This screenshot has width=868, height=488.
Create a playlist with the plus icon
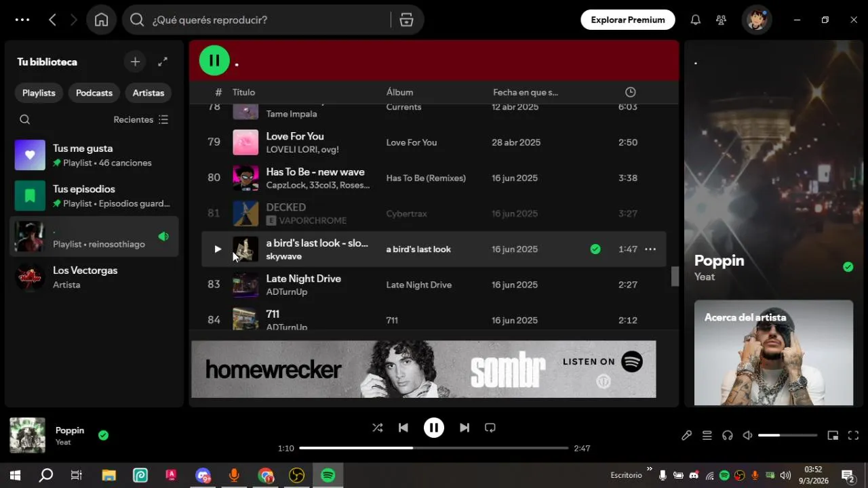135,62
